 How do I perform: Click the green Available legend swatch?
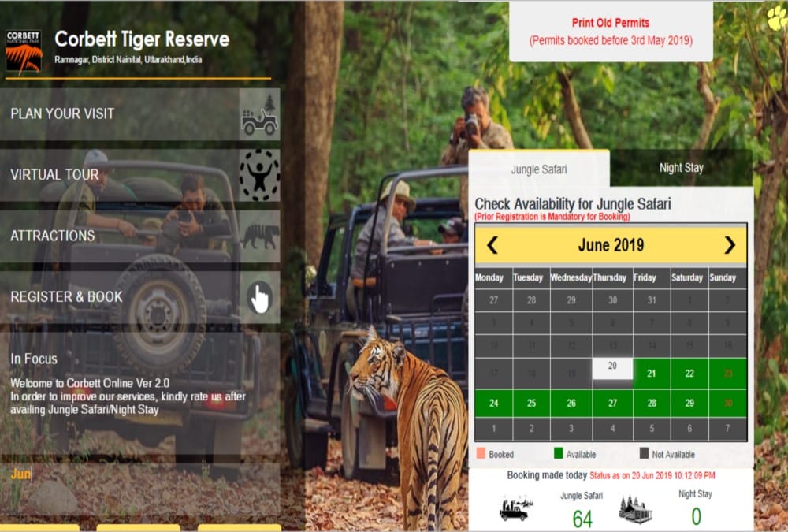point(559,453)
